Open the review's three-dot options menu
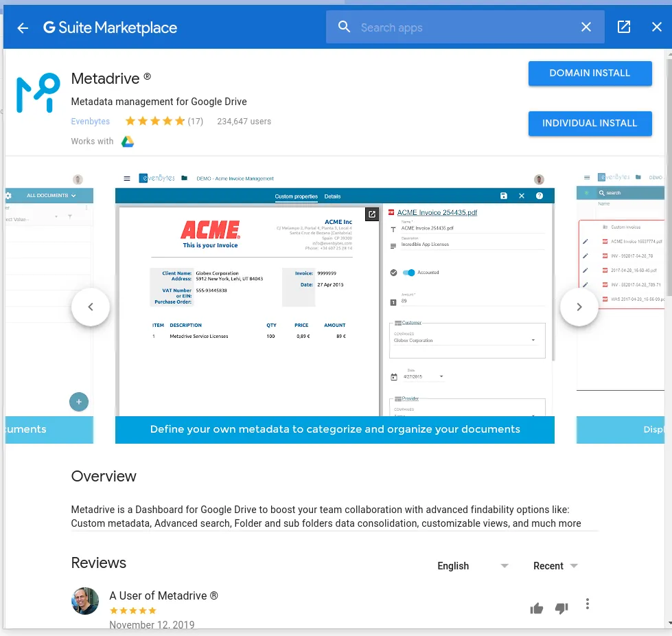This screenshot has height=636, width=672. coord(587,604)
